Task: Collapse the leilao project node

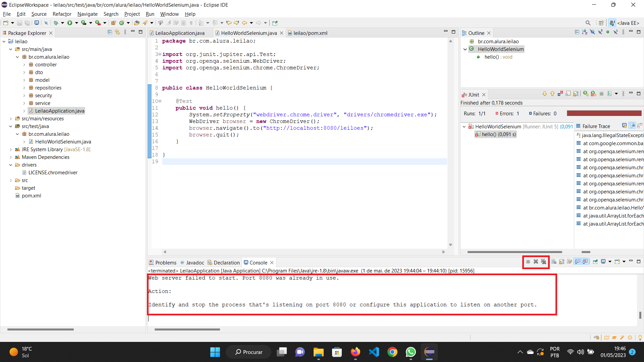Action: 4,41
